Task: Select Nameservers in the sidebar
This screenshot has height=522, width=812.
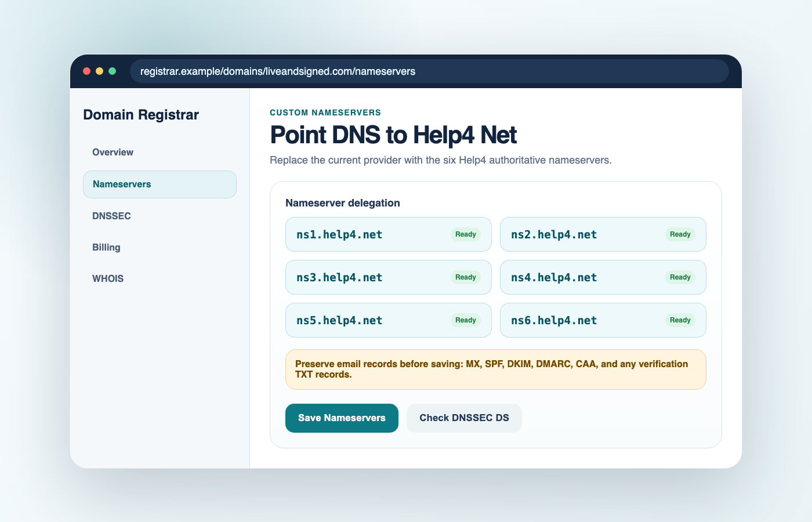Action: (x=159, y=184)
